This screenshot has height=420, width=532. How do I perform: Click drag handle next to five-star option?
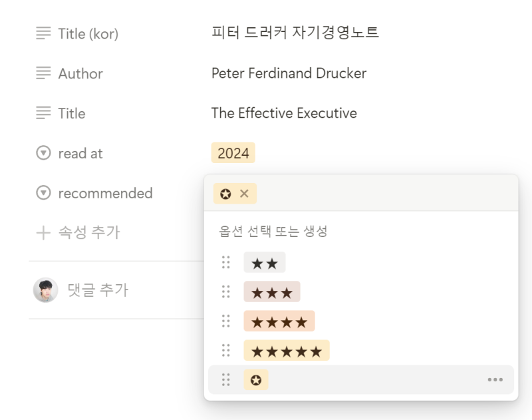[225, 350]
